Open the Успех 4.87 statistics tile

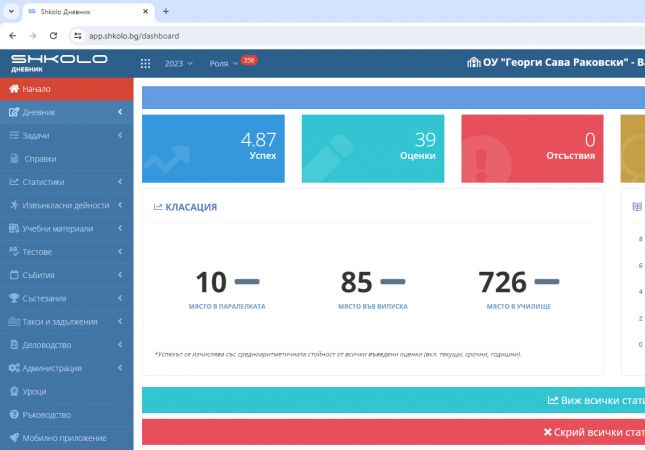point(213,148)
